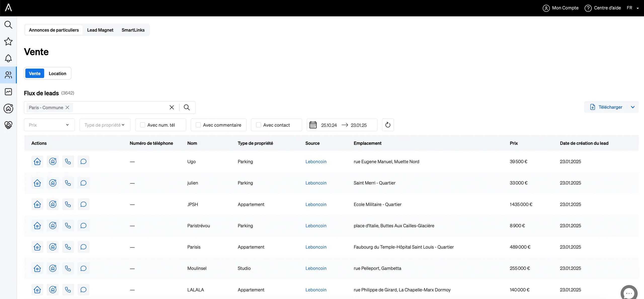644x299 pixels.
Task: Click the Prix column header
Action: pos(514,143)
